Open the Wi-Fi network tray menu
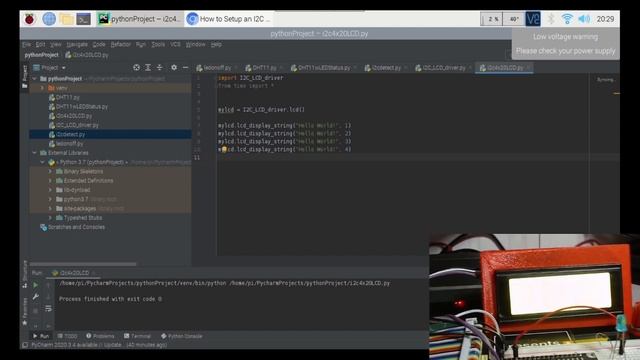Image resolution: width=640 pixels, height=360 pixels. (567, 19)
